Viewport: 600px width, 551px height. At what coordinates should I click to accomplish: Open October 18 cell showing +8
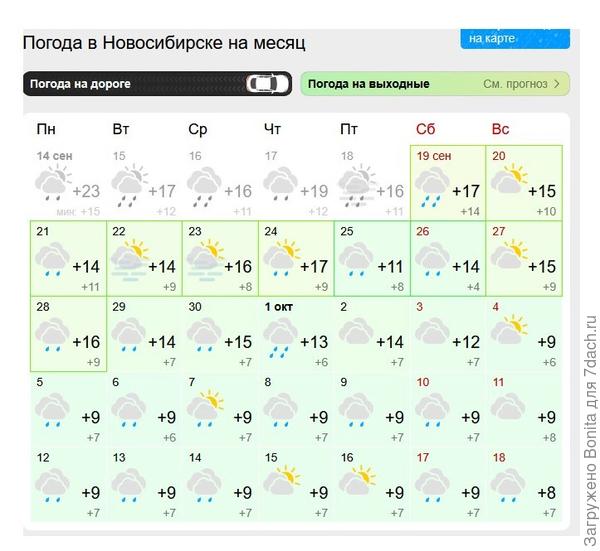[x=524, y=484]
